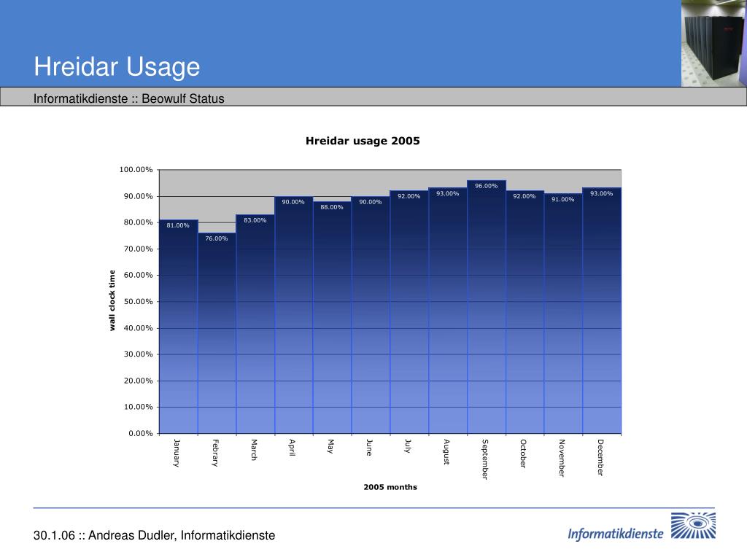Click the '88.00%' May bar label
The image size is (747, 560).
(332, 207)
